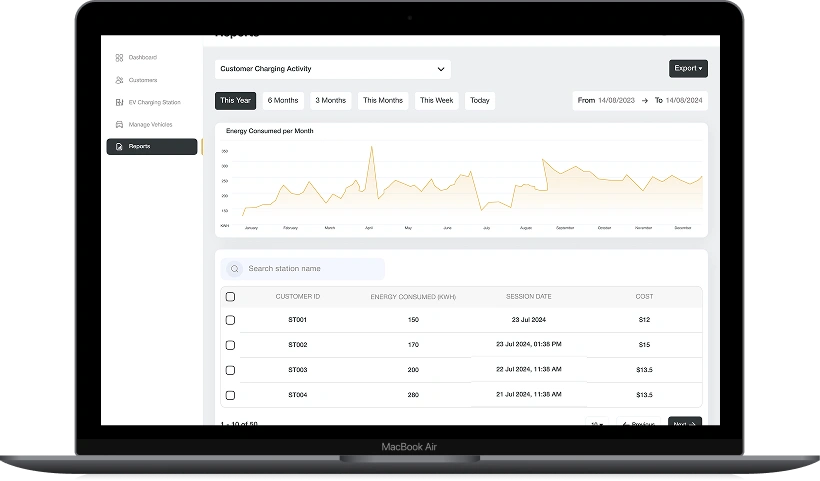820x481 pixels.
Task: Select the checkbox next to ST003
Action: tap(230, 370)
